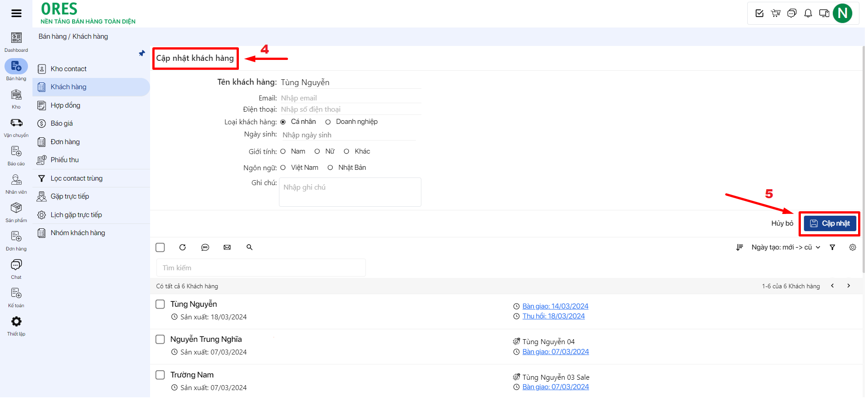
Task: Click the refresh icon in list toolbar
Action: (183, 247)
